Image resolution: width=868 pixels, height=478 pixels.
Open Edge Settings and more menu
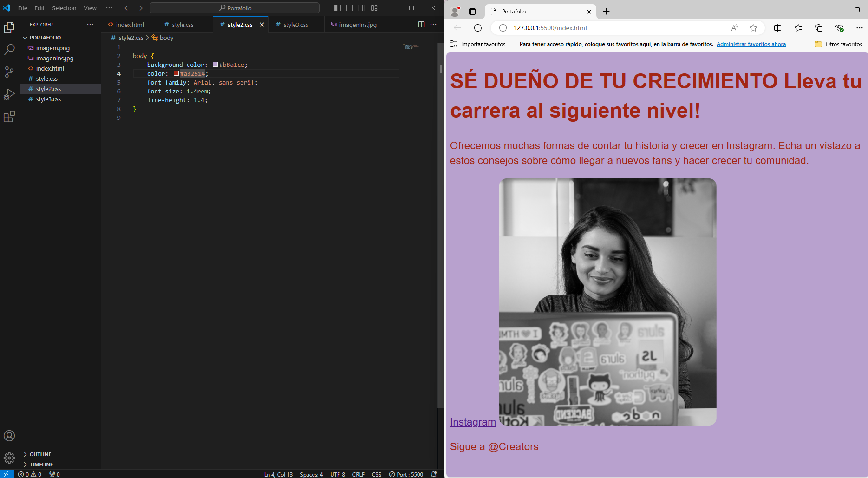860,28
